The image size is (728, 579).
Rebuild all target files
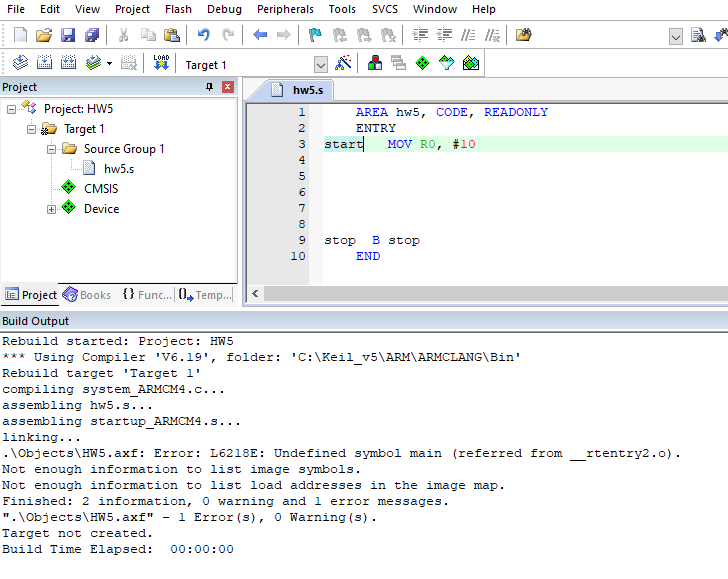(68, 62)
